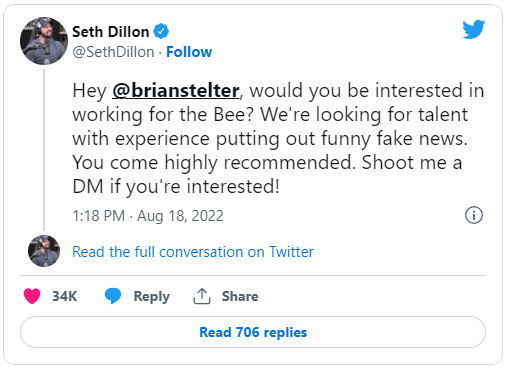Click the tweet body text about the Bee
Image resolution: width=507 pixels, height=367 pixels.
click(x=278, y=138)
